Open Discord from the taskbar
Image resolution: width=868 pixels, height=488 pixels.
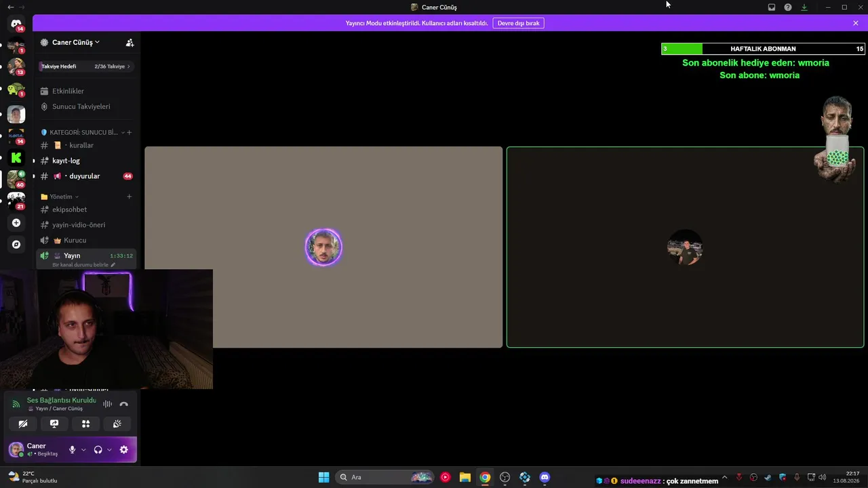545,477
